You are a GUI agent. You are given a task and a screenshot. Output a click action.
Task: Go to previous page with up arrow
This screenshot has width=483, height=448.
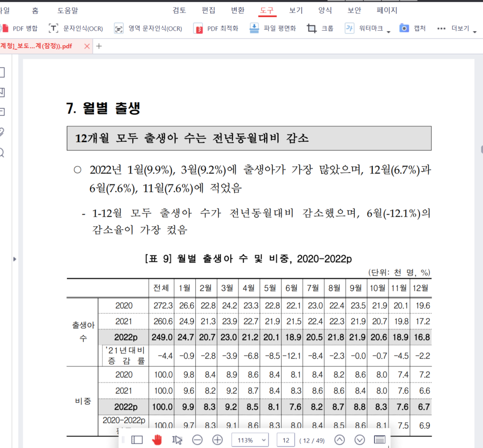click(x=340, y=439)
